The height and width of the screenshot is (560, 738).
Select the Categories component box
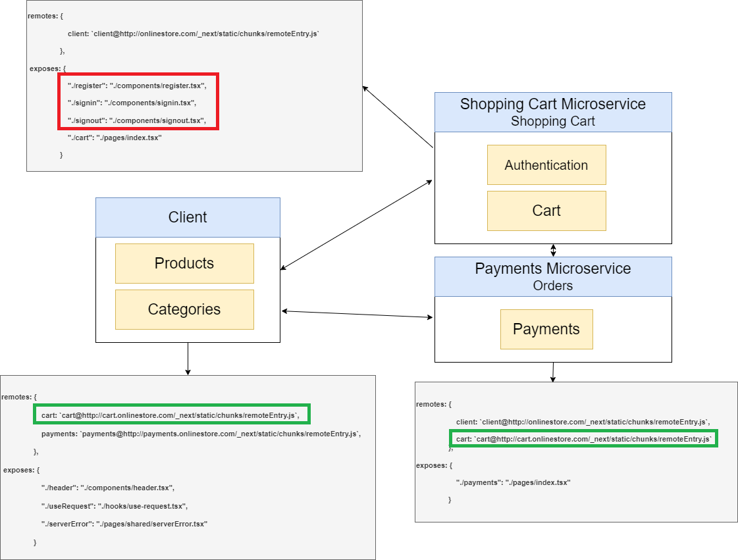pyautogui.click(x=184, y=309)
